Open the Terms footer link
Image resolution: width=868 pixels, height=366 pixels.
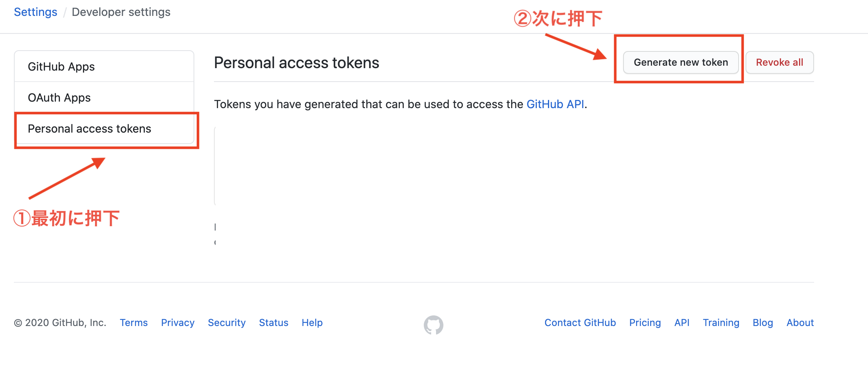pyautogui.click(x=134, y=323)
